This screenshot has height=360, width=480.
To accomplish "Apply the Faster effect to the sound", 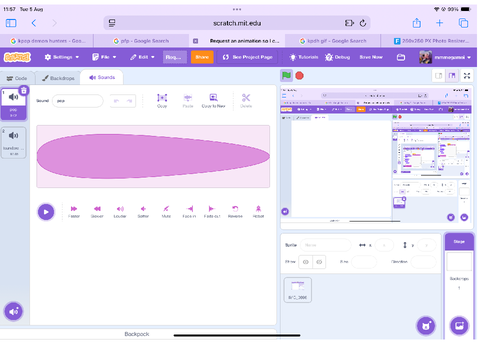I will tap(74, 211).
